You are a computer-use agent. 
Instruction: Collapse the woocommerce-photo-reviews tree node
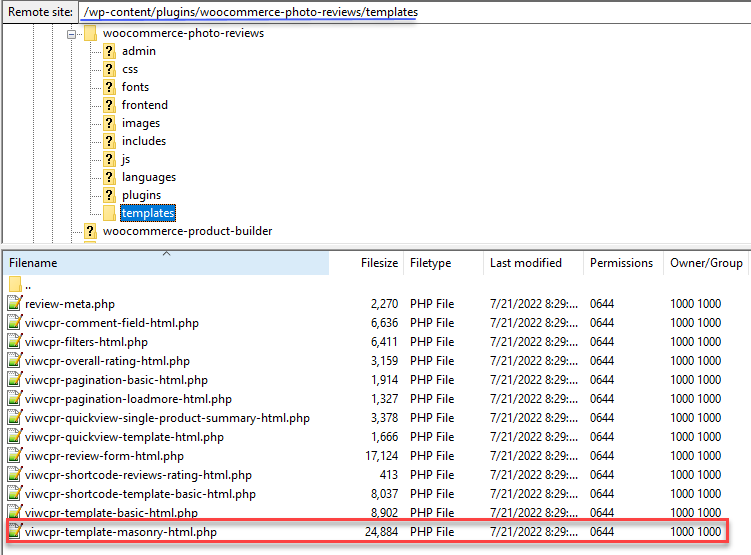71,34
